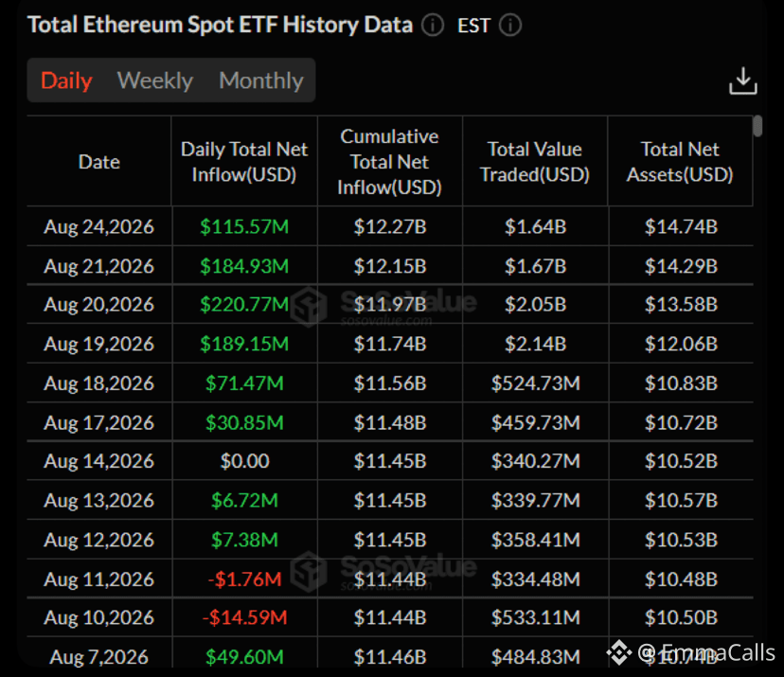This screenshot has width=784, height=677.
Task: Select the Aug 24,2026 date cell
Action: [99, 226]
